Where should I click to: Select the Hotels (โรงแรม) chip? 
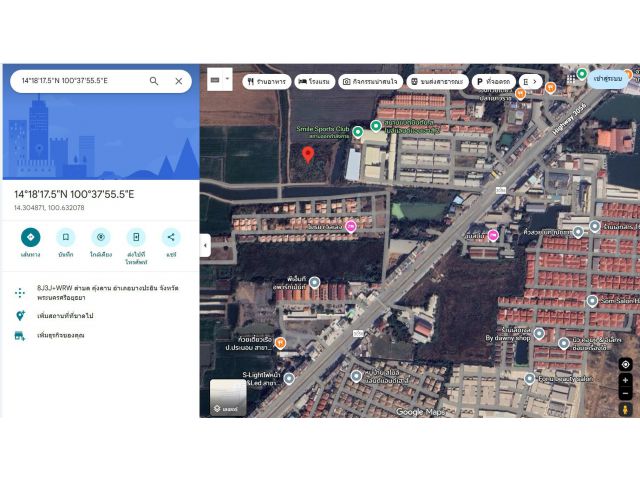(314, 81)
